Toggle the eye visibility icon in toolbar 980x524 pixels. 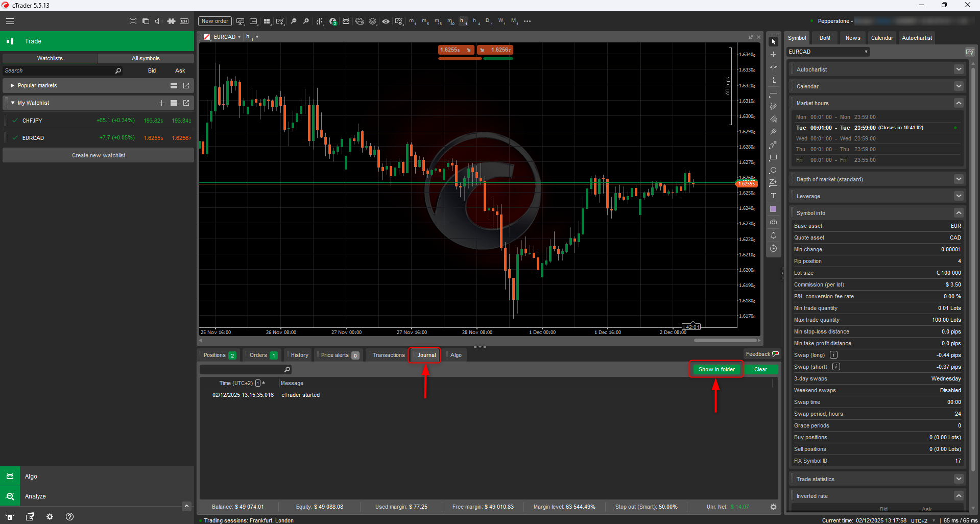386,21
